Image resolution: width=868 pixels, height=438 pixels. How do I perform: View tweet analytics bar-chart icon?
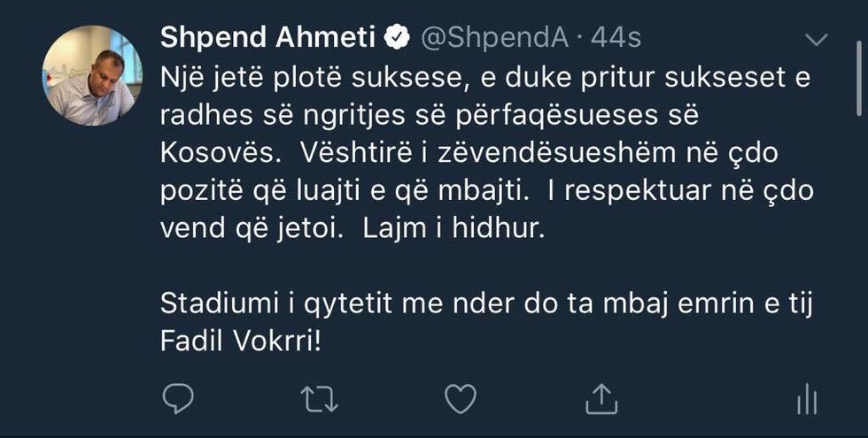coord(806,401)
